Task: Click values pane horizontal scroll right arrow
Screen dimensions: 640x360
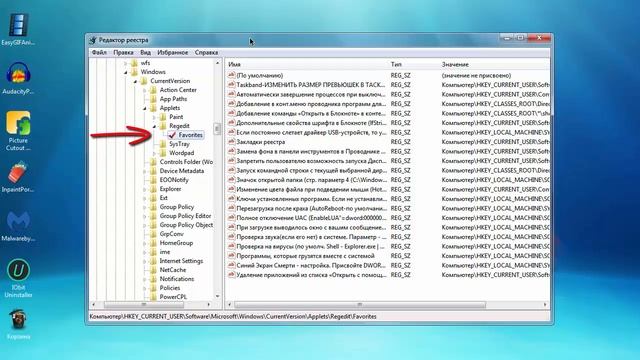Action: 545,304
